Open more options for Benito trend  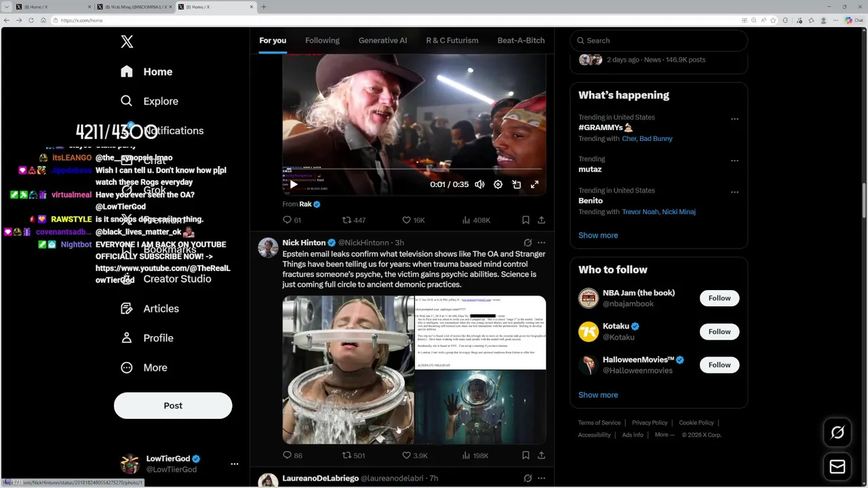pyautogui.click(x=734, y=192)
